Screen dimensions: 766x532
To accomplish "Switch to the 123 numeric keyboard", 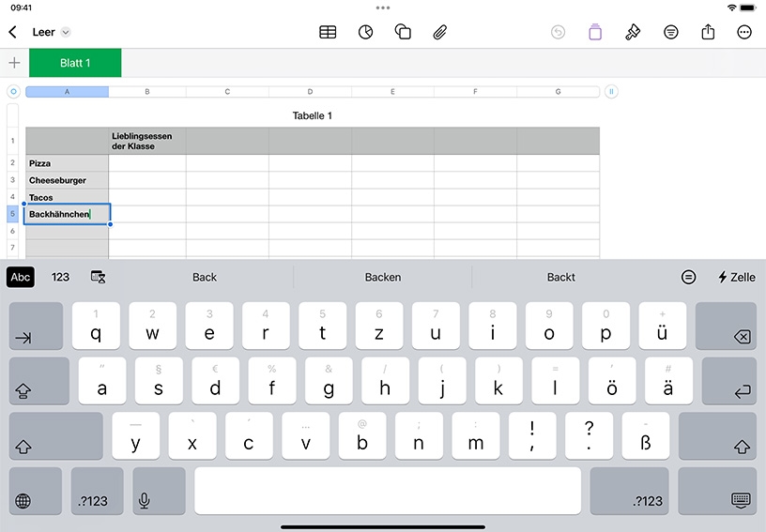I will point(60,277).
